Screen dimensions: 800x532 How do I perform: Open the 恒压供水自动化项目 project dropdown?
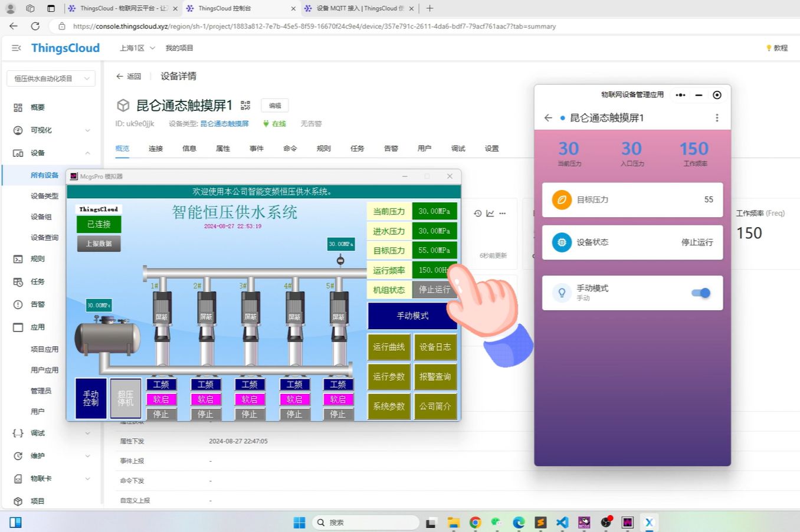point(51,78)
